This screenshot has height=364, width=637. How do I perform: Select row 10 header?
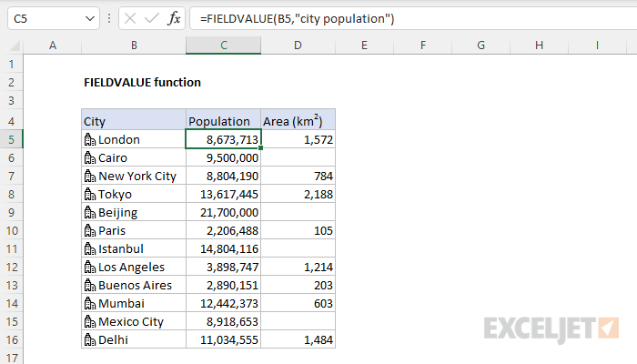pos(11,231)
